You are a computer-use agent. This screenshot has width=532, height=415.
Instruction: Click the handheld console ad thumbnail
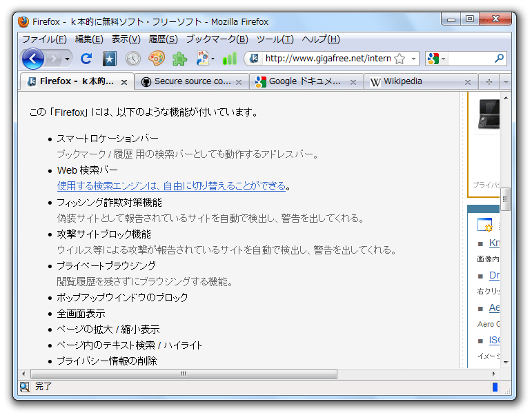489,114
